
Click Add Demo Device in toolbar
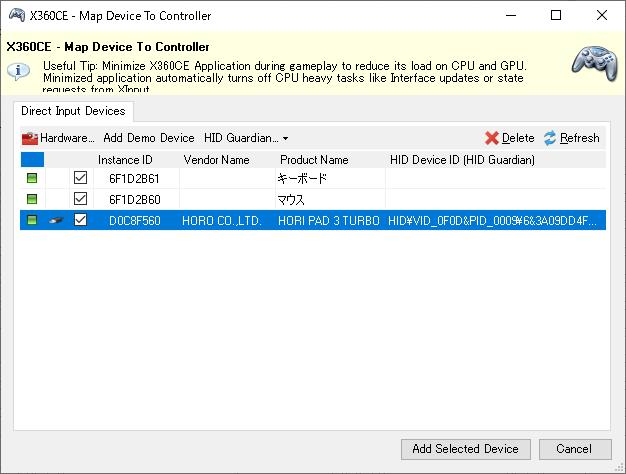tap(149, 138)
